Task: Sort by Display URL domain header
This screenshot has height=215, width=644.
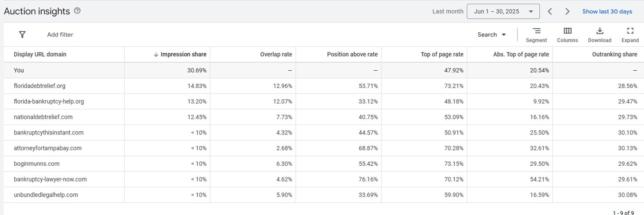Action: pyautogui.click(x=40, y=55)
